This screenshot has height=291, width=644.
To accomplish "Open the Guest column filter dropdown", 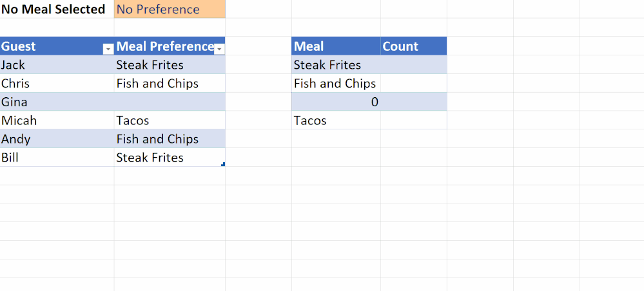I will point(108,48).
